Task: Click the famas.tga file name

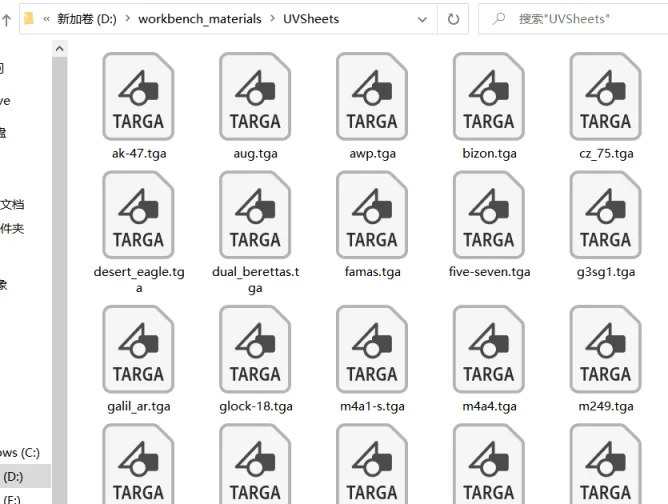Action: 372,272
